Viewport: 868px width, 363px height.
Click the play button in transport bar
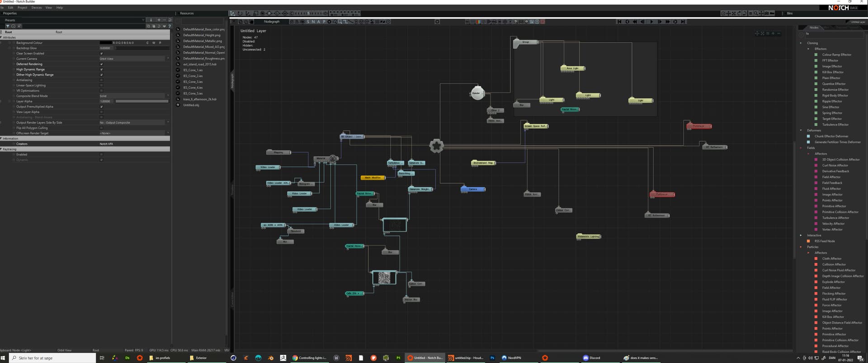tap(651, 22)
